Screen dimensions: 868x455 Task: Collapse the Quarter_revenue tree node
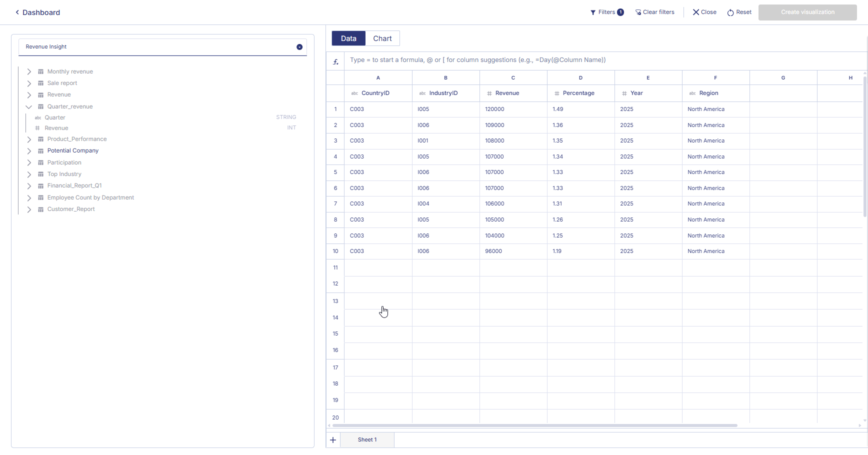coord(29,107)
